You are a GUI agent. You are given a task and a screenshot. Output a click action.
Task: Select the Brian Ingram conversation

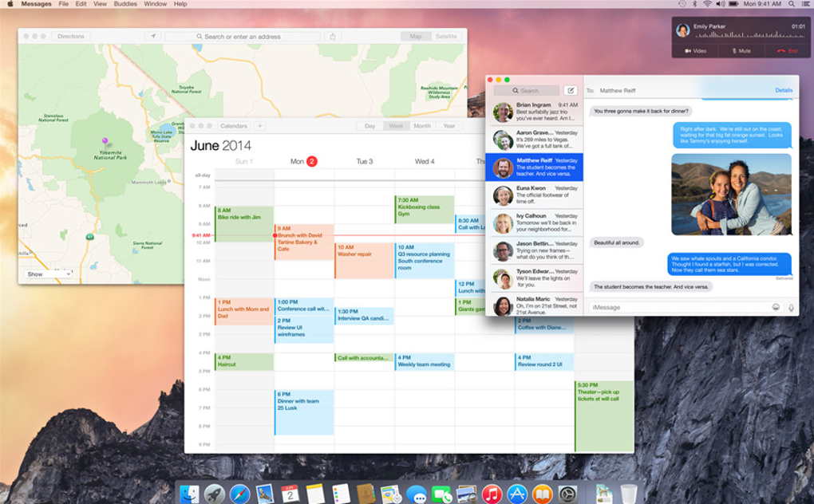coord(534,112)
